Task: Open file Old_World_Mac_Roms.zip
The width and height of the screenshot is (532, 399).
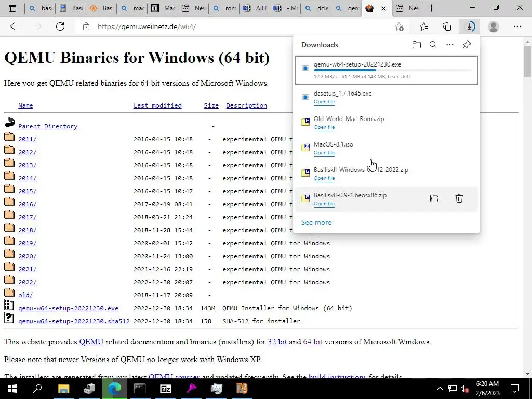Action: pyautogui.click(x=324, y=127)
